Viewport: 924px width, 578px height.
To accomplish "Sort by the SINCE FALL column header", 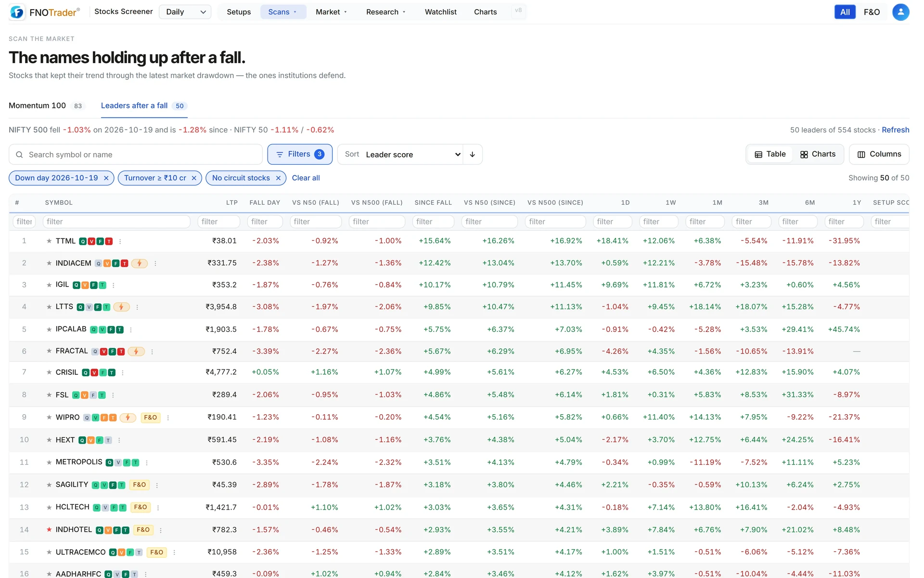I will (x=433, y=203).
